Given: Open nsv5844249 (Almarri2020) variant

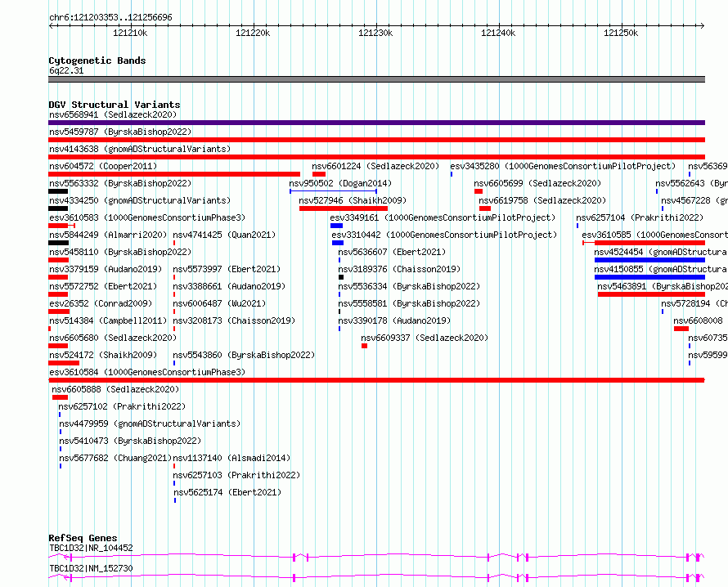Looking at the screenshot, I should tap(108, 235).
